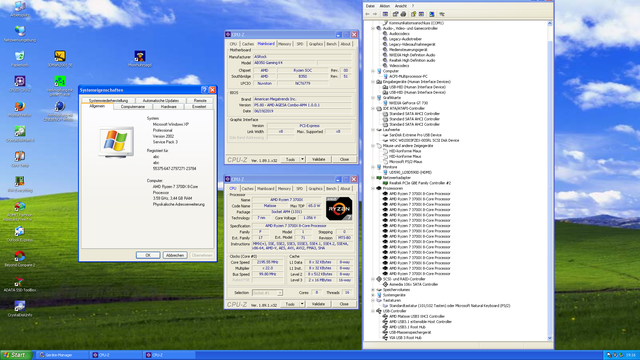Open the Datei menu in Geräte-Manager
The height and width of the screenshot is (360, 640).
370,6
